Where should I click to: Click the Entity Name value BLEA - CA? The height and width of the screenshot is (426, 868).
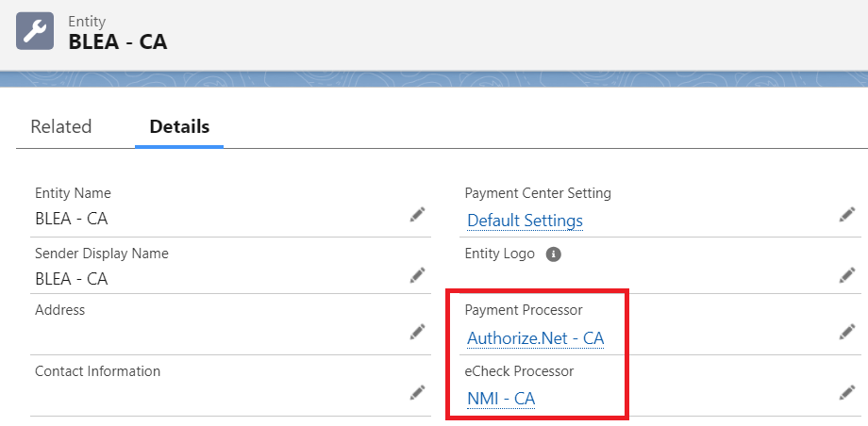point(72,219)
